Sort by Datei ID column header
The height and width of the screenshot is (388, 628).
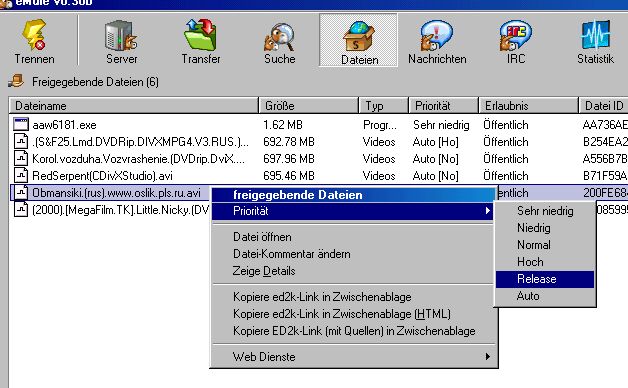click(604, 106)
